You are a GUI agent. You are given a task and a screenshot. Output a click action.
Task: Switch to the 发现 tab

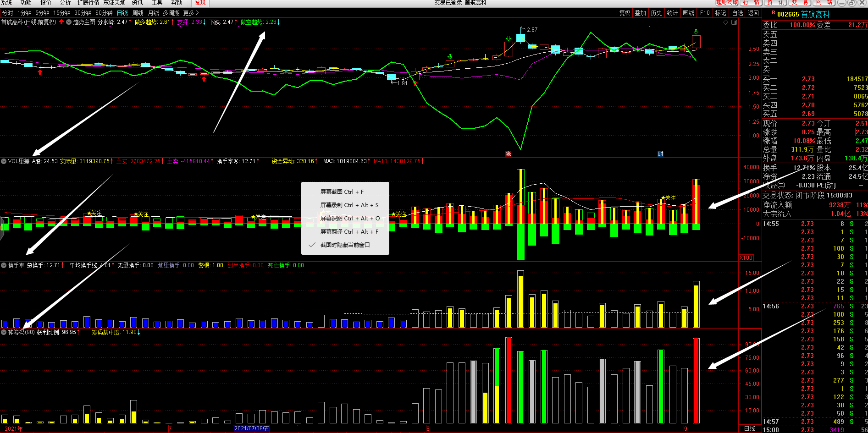pyautogui.click(x=200, y=3)
